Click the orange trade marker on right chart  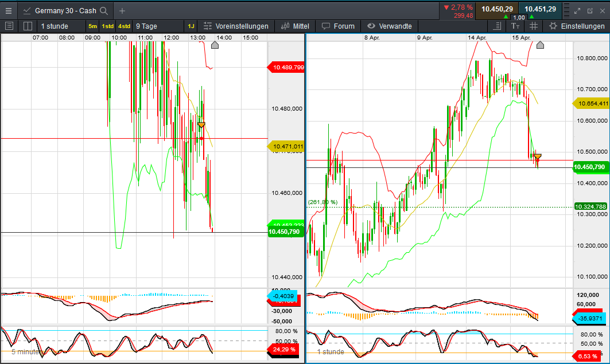click(x=537, y=156)
